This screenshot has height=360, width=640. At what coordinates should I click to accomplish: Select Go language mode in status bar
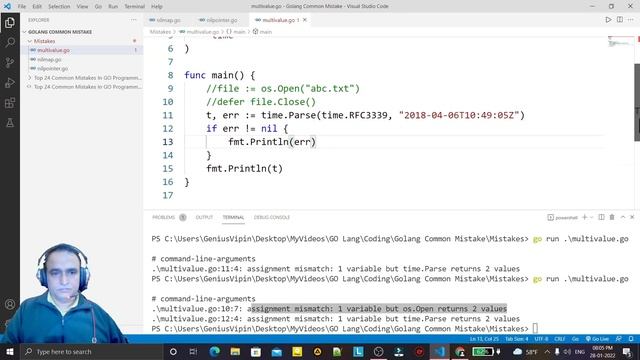(x=575, y=339)
